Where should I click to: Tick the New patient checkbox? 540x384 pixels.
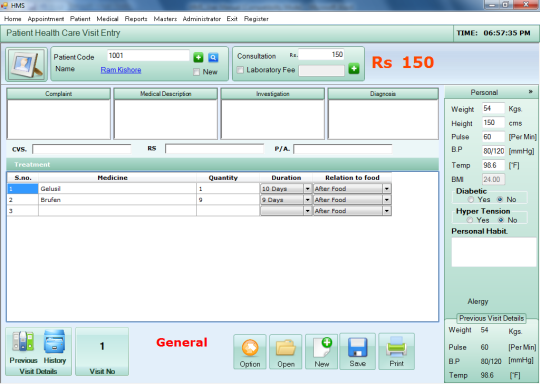pyautogui.click(x=196, y=72)
